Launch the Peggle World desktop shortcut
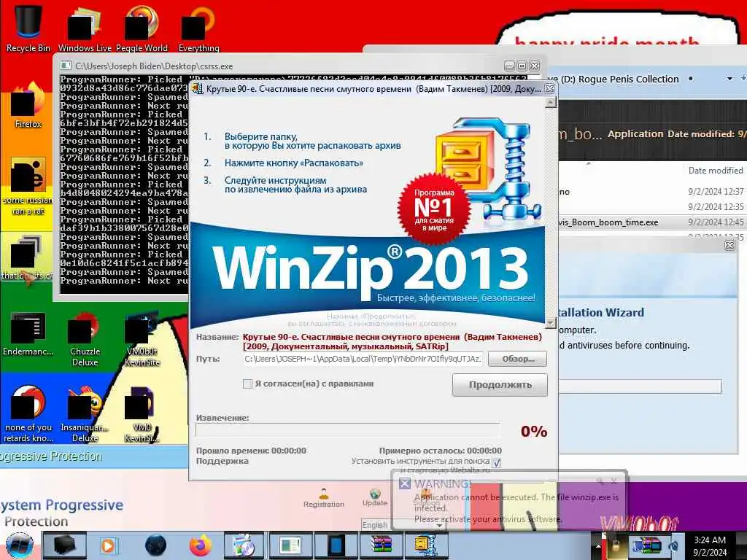Screen dimensions: 747x560 coord(142,28)
